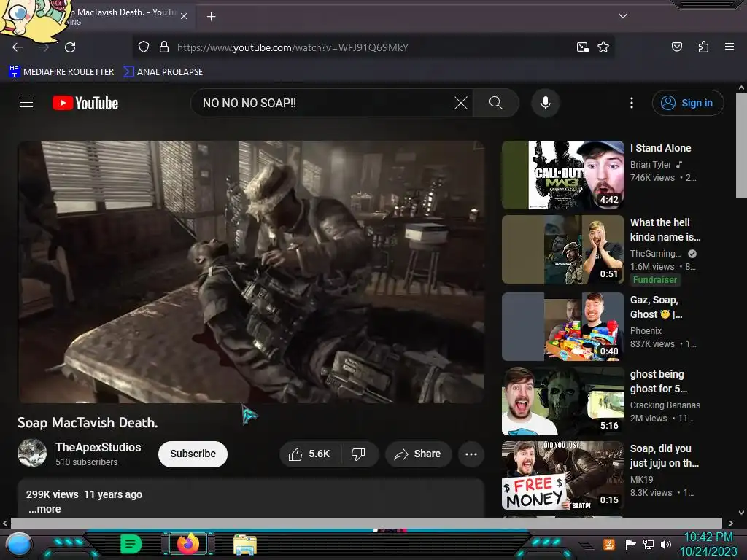This screenshot has height=560, width=747.
Task: Open File Explorer from taskbar
Action: click(245, 545)
